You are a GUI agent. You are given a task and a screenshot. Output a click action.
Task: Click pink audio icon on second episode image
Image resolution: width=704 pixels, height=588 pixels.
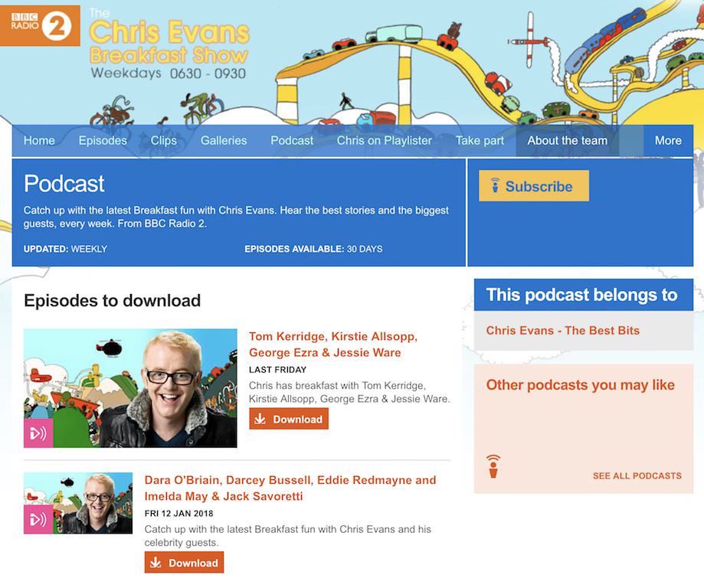pos(38,519)
